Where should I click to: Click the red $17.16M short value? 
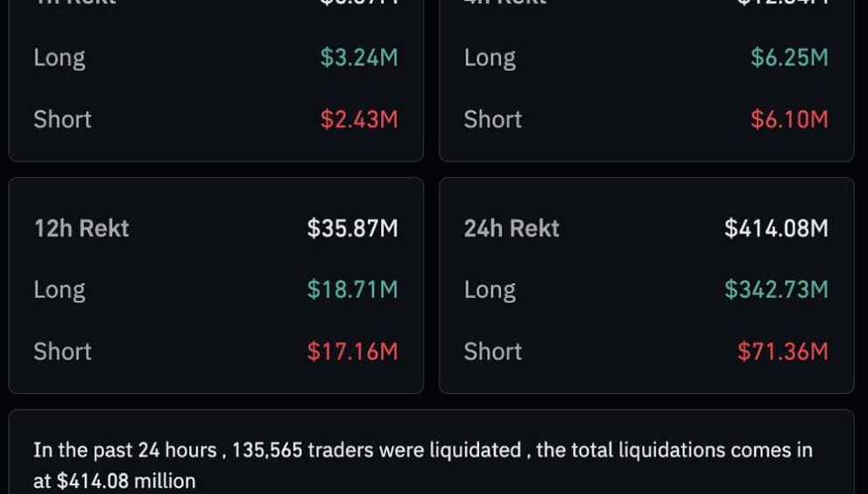(x=352, y=351)
